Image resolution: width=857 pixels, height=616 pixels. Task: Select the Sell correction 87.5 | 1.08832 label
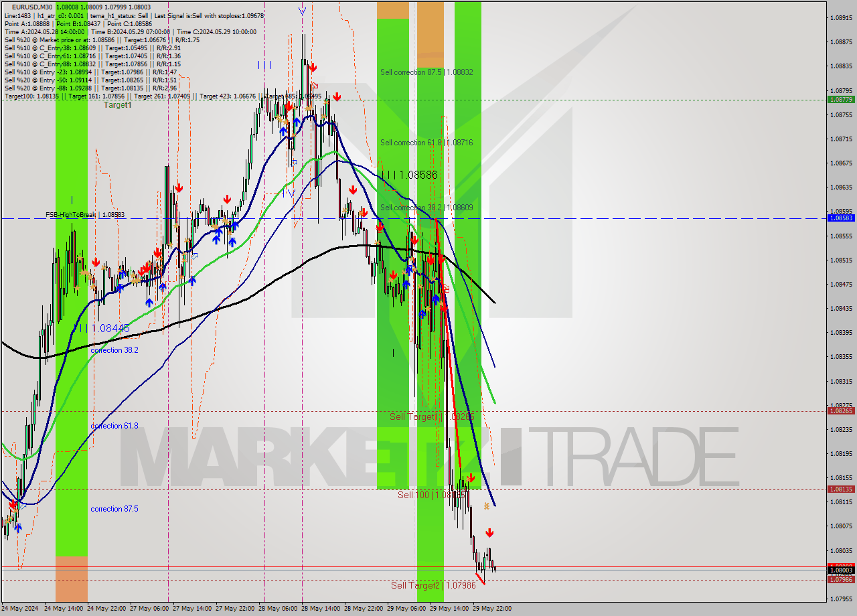[426, 72]
